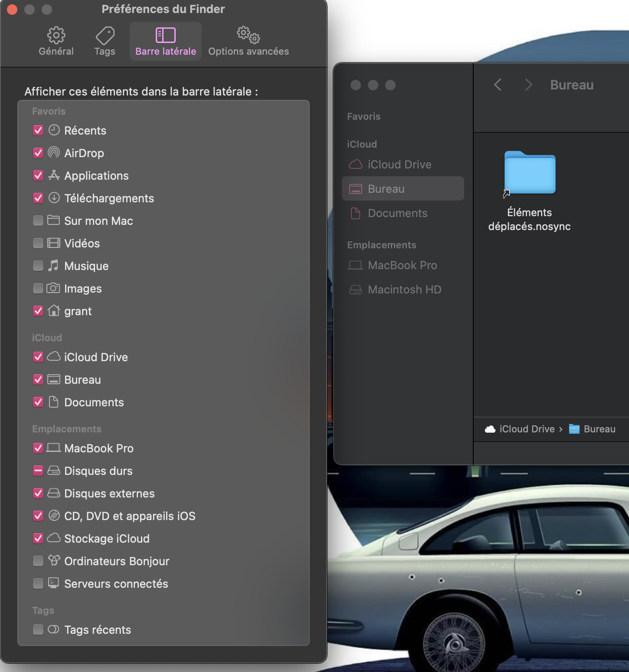Close the Préférences du Finder window

(12, 9)
